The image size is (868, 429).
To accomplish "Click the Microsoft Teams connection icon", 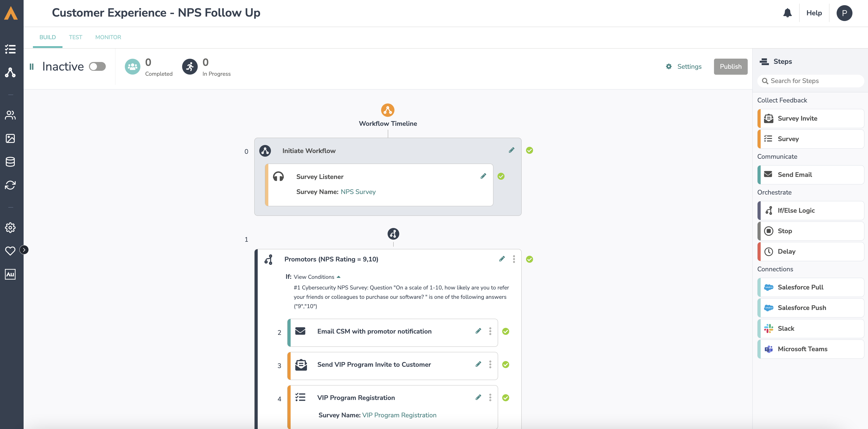I will [x=768, y=349].
